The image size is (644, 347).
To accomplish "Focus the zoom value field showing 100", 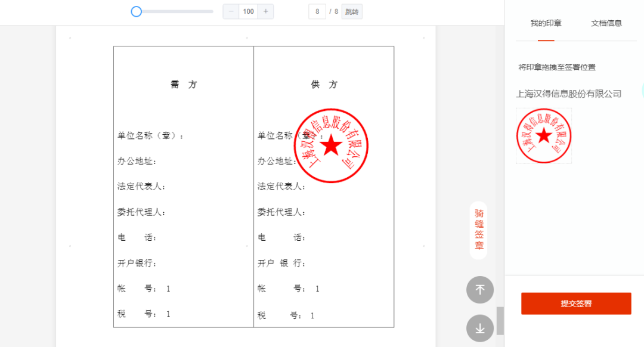I will tap(249, 11).
